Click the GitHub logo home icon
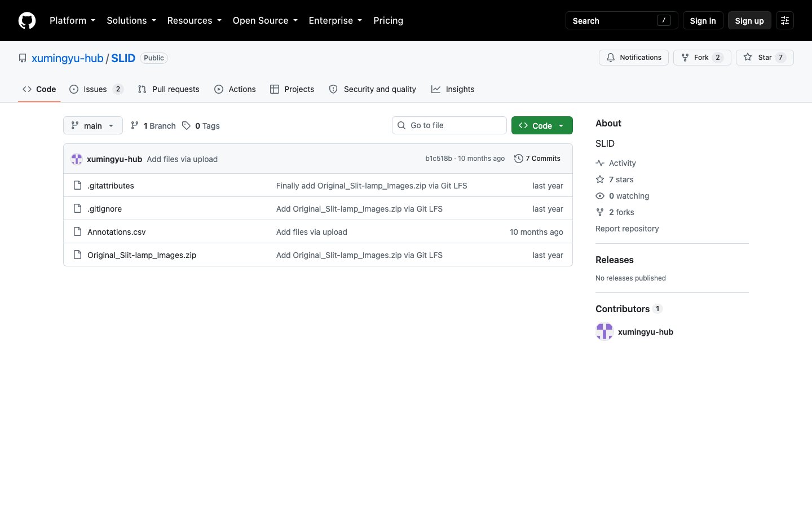This screenshot has height=508, width=812. [x=27, y=20]
